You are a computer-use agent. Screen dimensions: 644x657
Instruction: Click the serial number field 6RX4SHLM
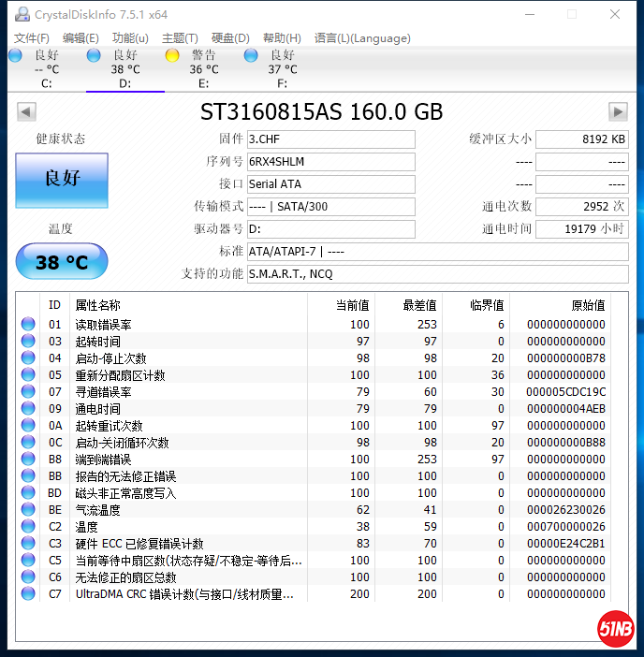(x=330, y=162)
